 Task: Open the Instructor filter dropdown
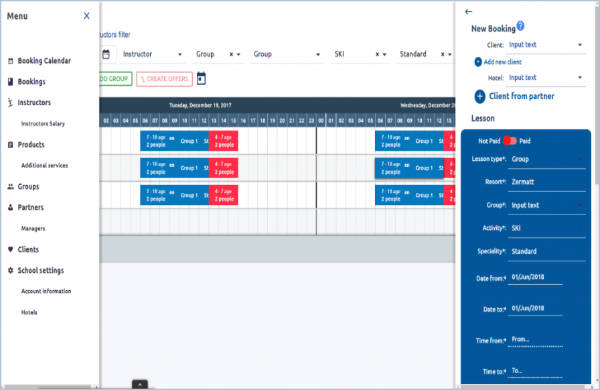coord(152,54)
